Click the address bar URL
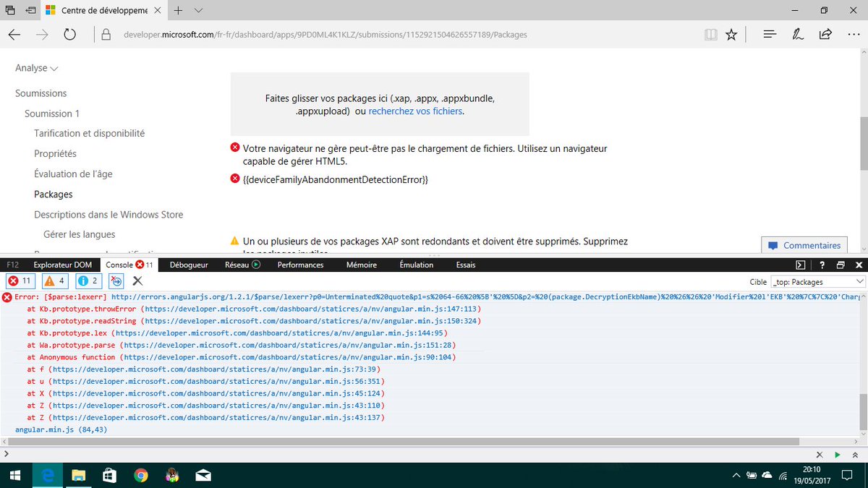The height and width of the screenshot is (488, 868). point(325,35)
